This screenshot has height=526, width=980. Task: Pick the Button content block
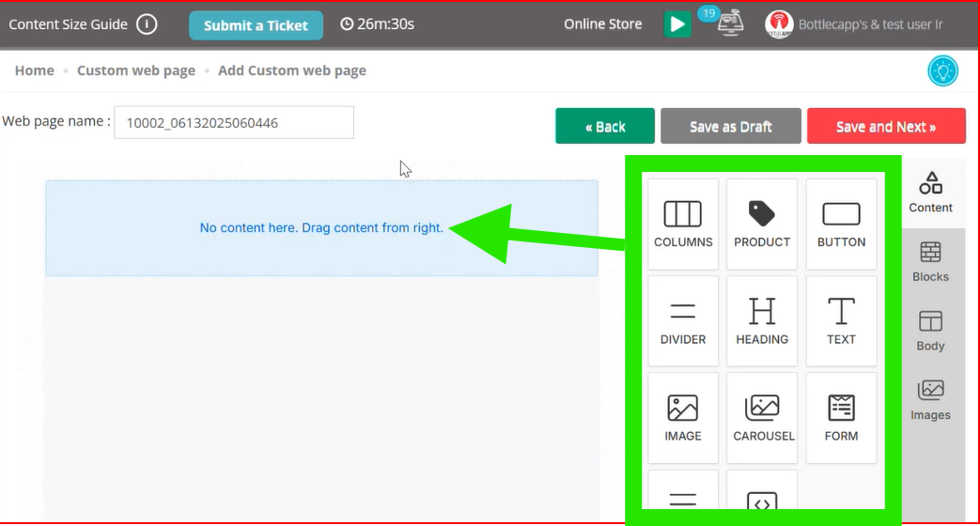(841, 224)
